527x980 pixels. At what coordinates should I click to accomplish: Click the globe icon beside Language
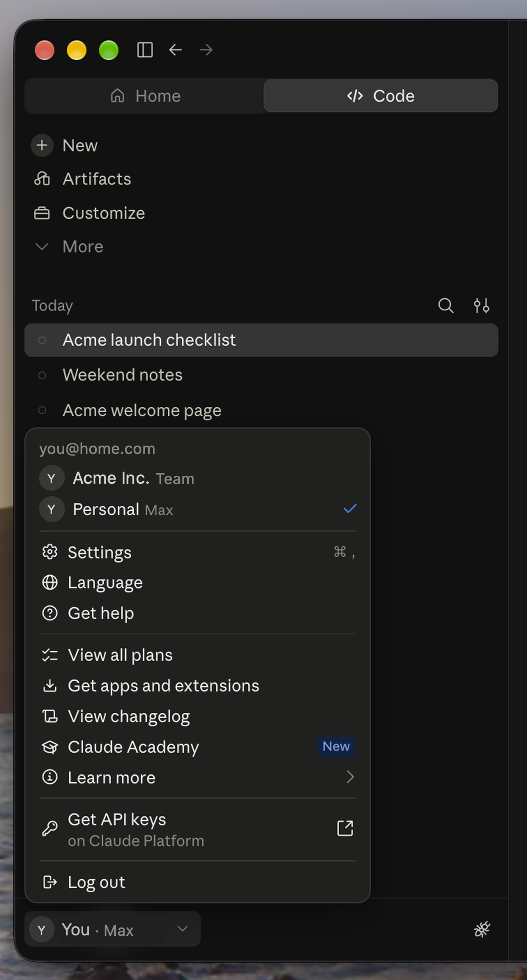50,583
